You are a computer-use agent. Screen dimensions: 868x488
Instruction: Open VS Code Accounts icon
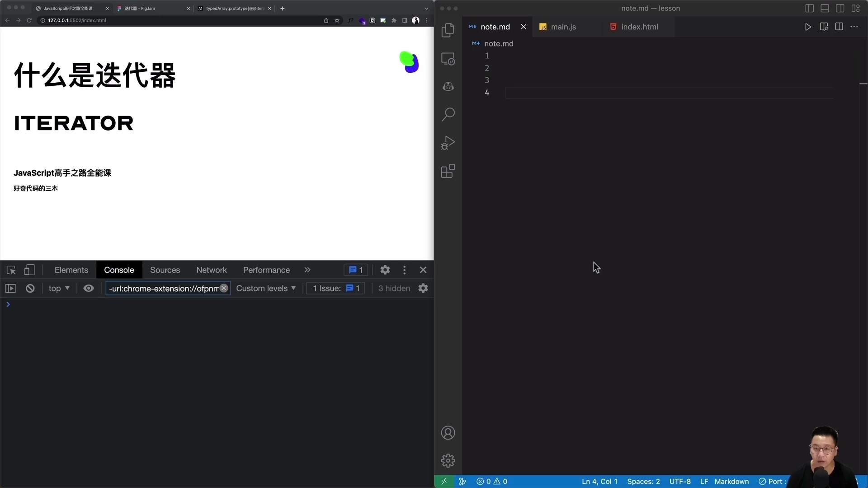click(448, 432)
